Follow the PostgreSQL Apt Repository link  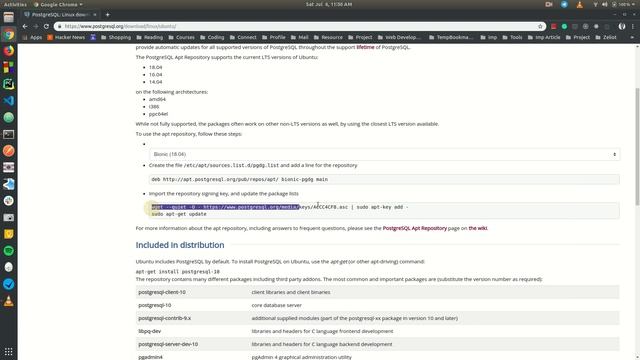(415, 228)
